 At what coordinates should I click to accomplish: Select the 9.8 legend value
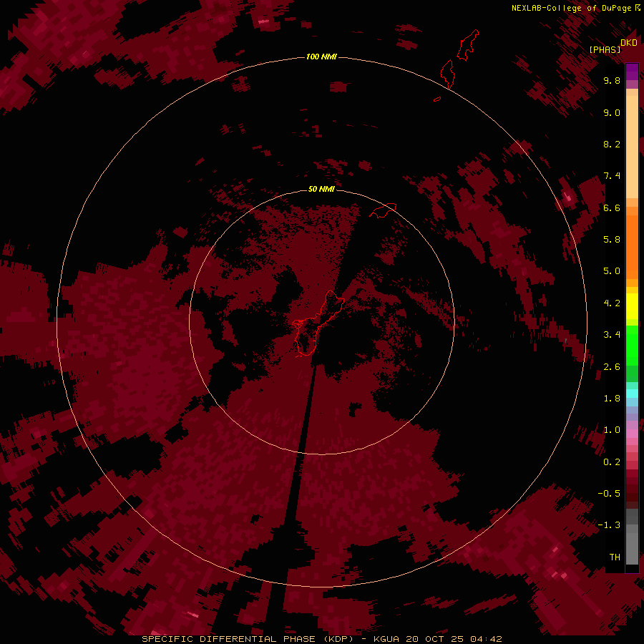coord(612,80)
